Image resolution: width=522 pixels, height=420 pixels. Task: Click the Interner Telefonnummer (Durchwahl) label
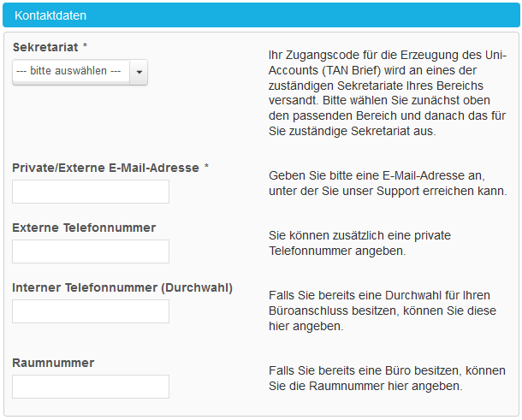pos(122,287)
